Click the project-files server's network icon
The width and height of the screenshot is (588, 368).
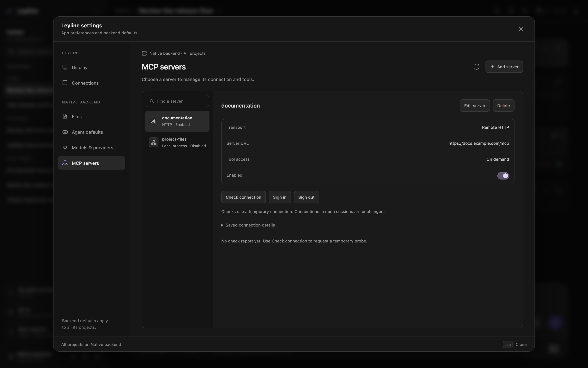click(x=154, y=142)
